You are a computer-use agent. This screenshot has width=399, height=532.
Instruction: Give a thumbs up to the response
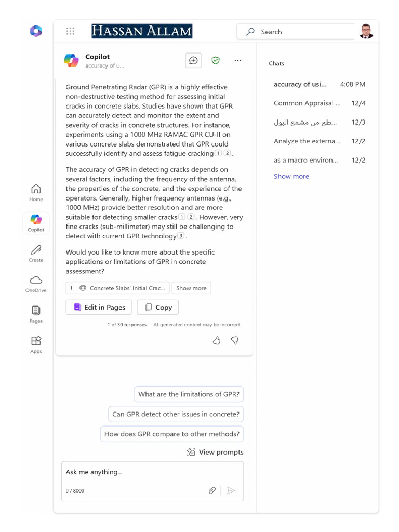217,340
